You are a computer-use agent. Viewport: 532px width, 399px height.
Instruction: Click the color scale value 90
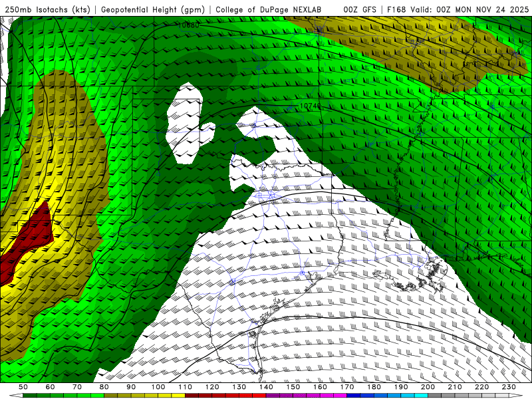(x=131, y=387)
